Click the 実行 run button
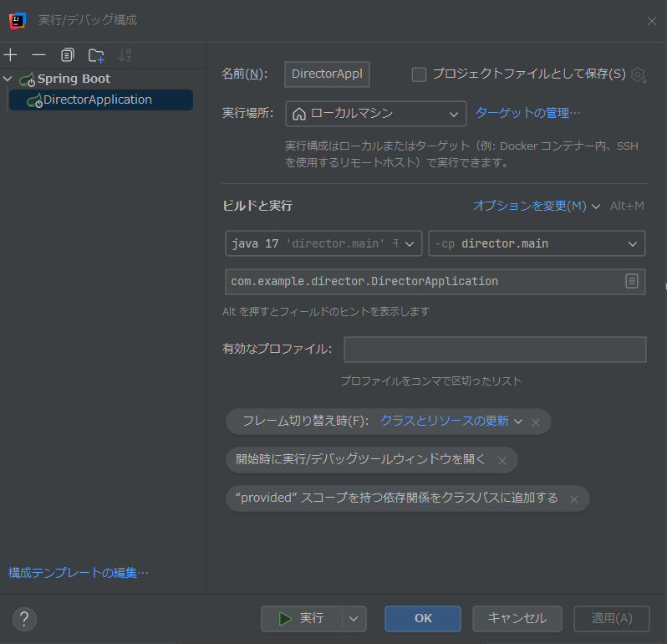Viewport: 667px width, 644px height. pos(302,618)
